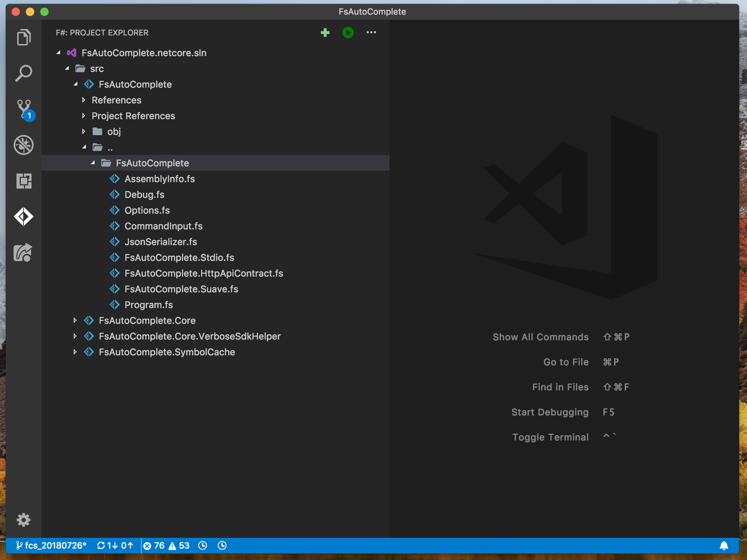Viewport: 747px width, 560px height.
Task: Expand the References node
Action: click(84, 100)
